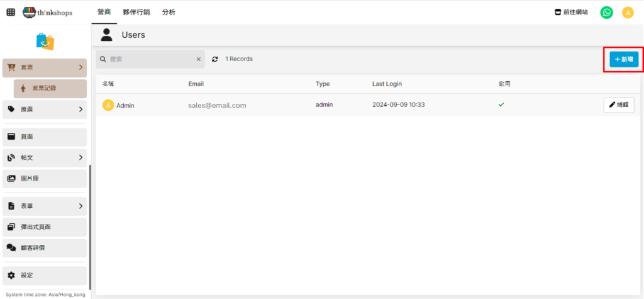Click the refresh records icon
Image resolution: width=644 pixels, height=299 pixels.
tap(215, 59)
